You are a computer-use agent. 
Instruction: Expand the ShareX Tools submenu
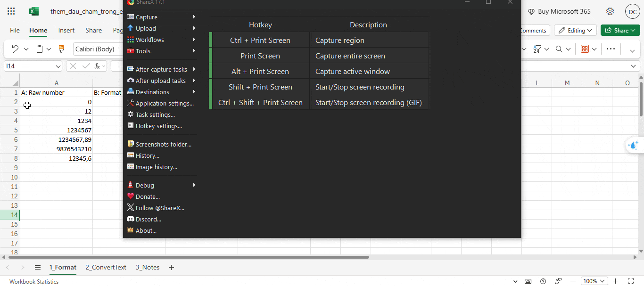pos(161,51)
